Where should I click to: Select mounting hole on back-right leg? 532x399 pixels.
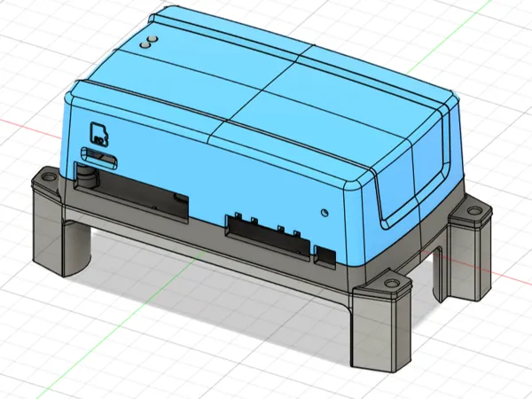point(474,211)
